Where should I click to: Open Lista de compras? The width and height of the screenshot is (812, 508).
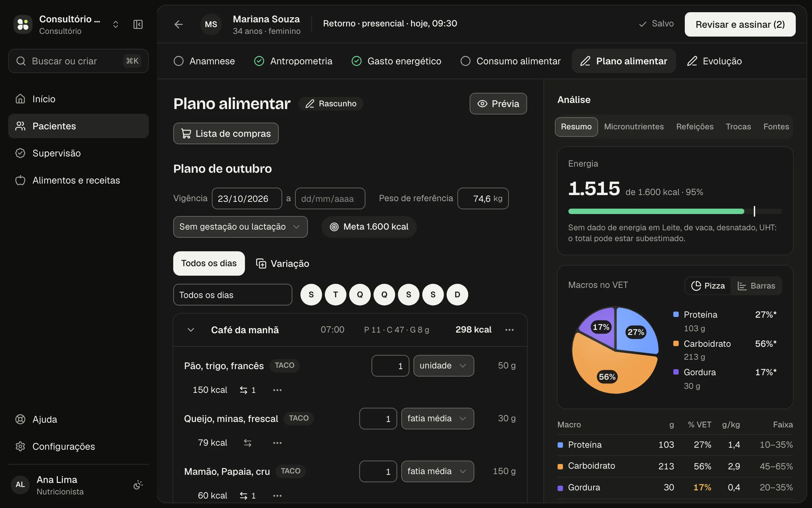(226, 133)
